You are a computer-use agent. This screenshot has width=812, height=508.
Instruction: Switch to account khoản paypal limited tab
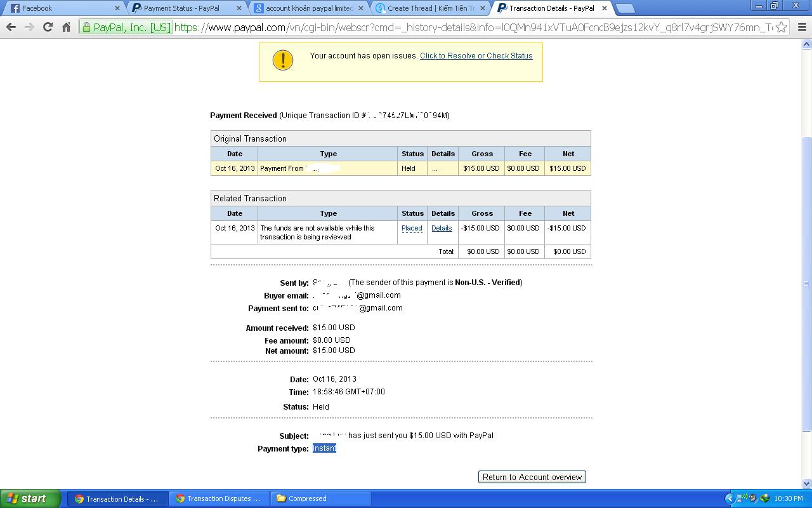(307, 8)
